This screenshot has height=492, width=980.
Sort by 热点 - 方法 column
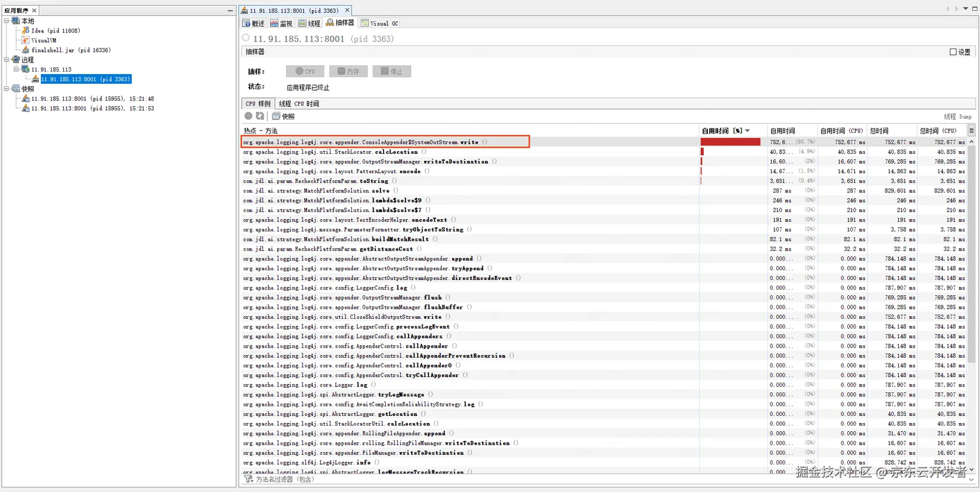click(470, 130)
